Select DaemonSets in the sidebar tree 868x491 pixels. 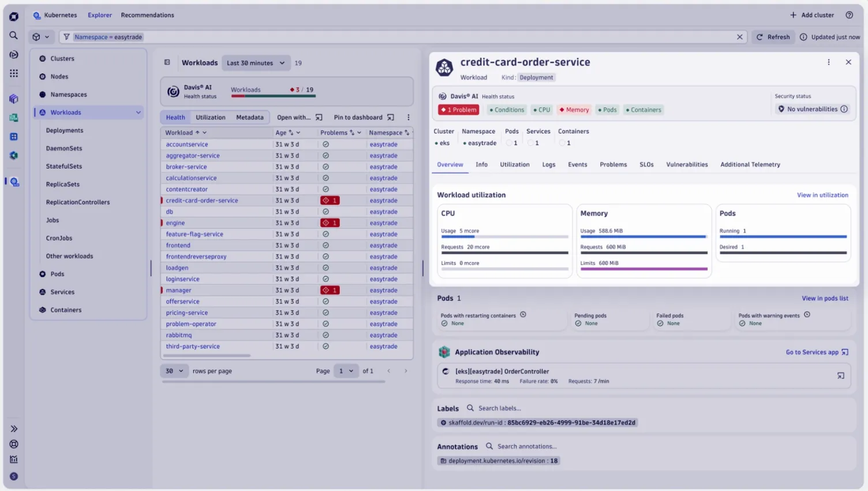point(64,148)
